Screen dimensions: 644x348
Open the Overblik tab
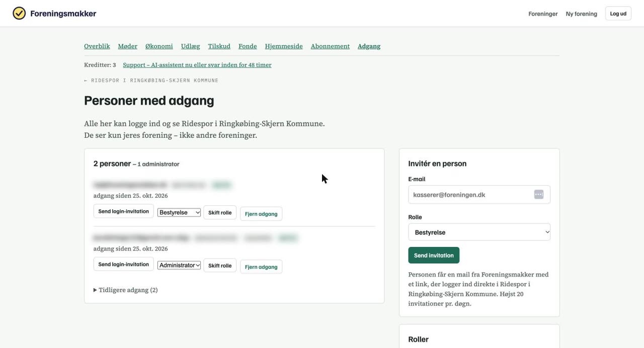pyautogui.click(x=97, y=46)
